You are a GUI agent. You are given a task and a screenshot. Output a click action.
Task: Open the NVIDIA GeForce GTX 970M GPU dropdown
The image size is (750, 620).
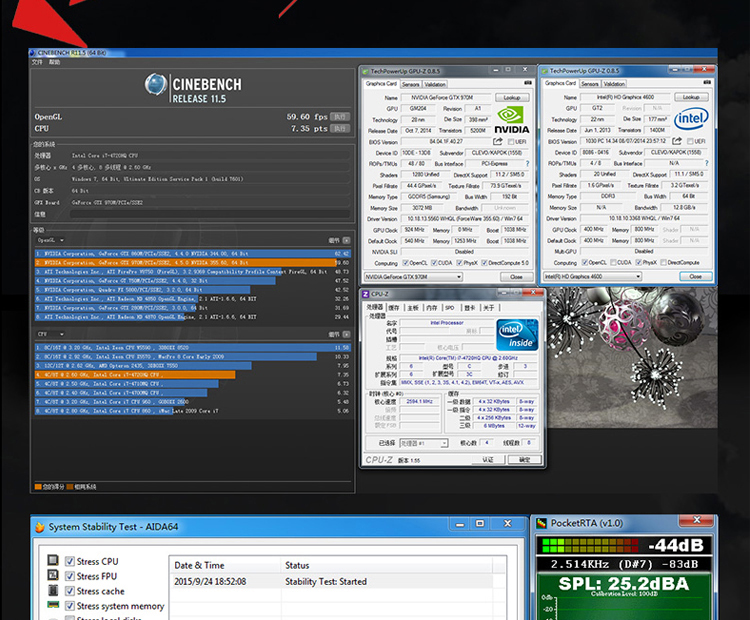tap(413, 277)
